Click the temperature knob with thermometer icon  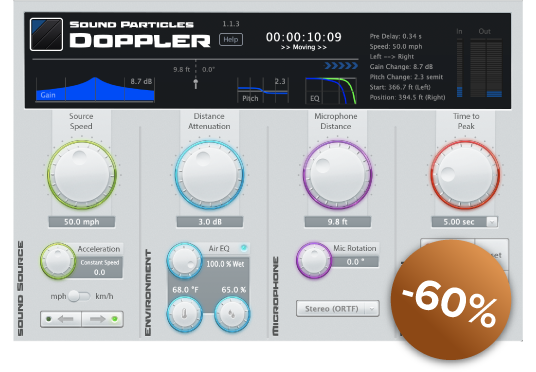[185, 314]
